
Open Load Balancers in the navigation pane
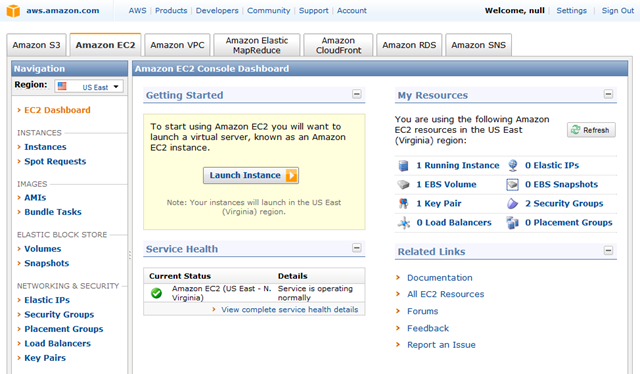pyautogui.click(x=57, y=343)
